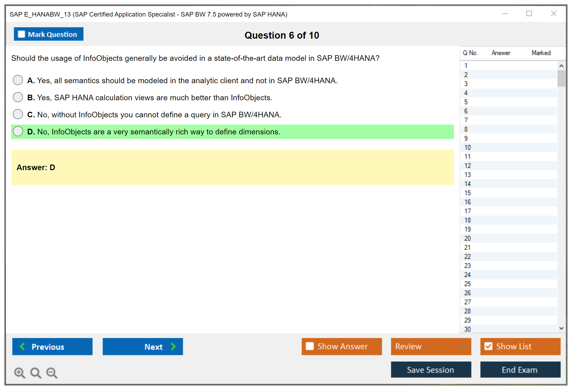Click the left chevron on the Previous button
Viewport: 574px width, 392px height.
(x=22, y=346)
